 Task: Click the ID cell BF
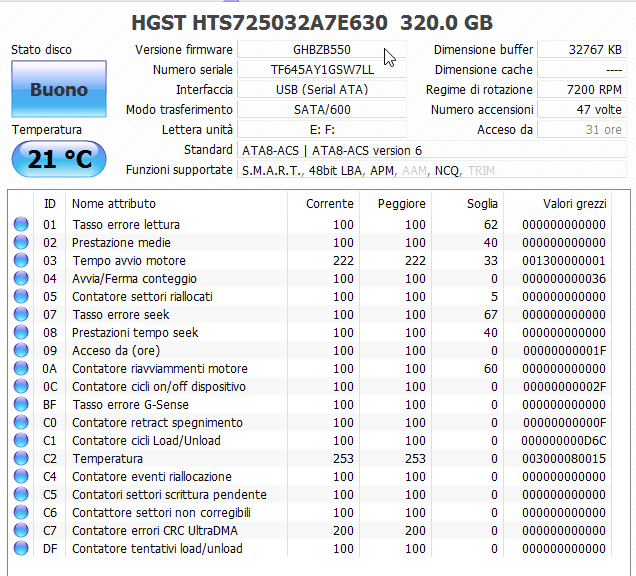click(x=49, y=404)
